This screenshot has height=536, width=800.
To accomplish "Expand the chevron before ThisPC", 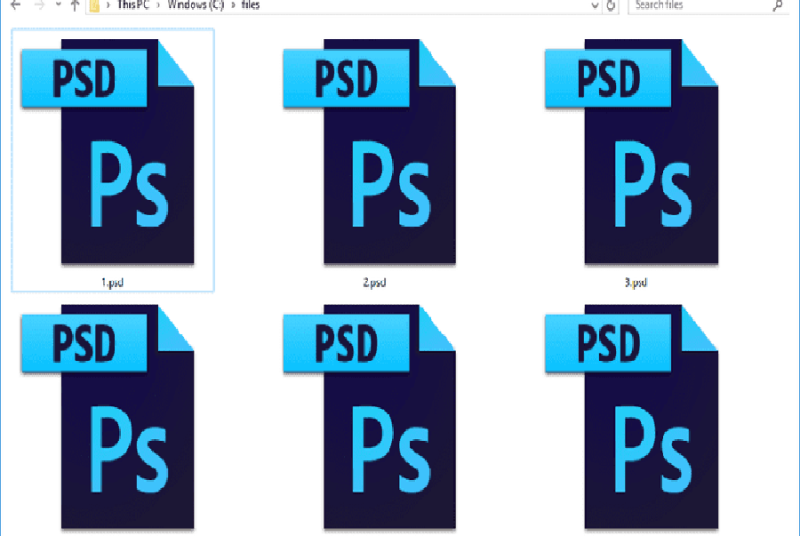I will 108,5.
